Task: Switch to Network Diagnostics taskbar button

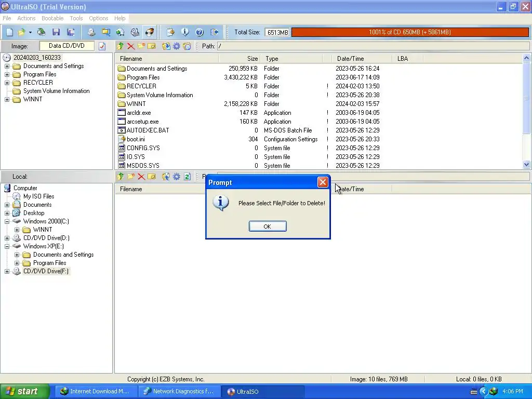Action: click(179, 392)
